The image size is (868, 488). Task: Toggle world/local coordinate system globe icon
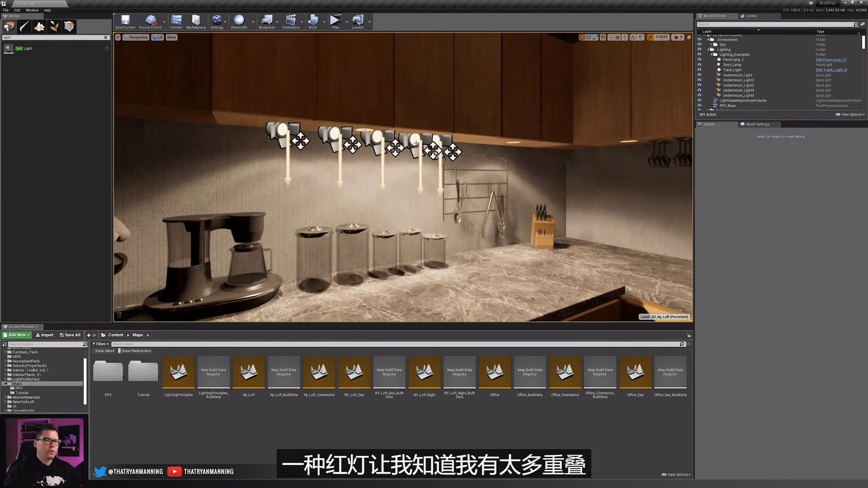[603, 37]
